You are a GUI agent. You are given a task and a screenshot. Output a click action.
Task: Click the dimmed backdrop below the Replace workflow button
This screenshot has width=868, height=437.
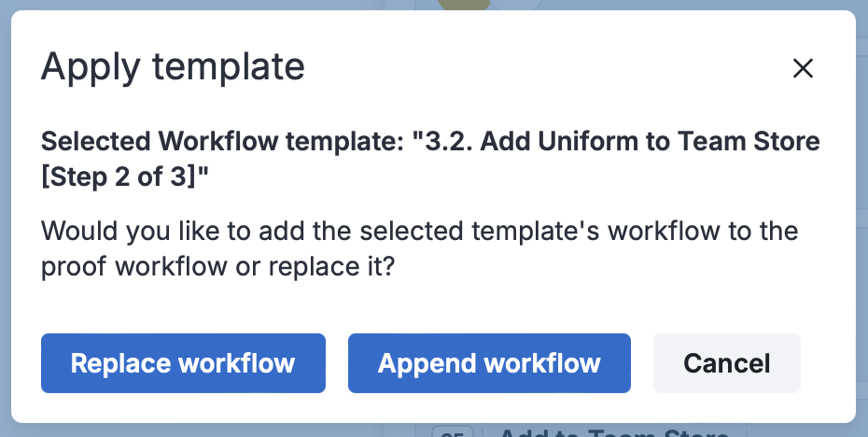(x=183, y=430)
